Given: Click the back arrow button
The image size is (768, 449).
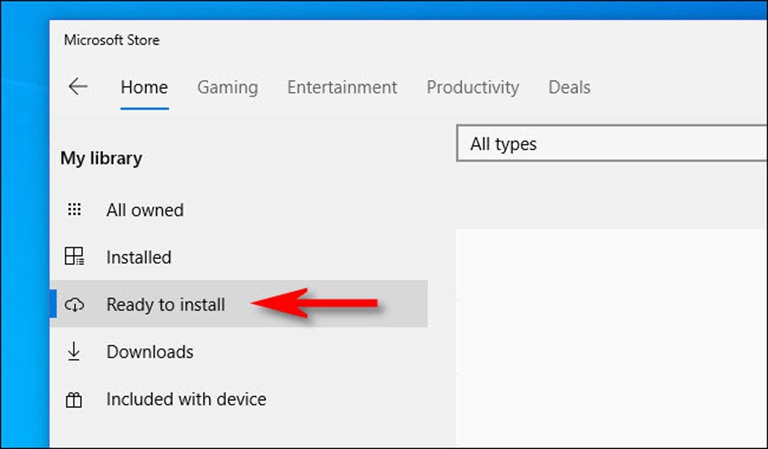Looking at the screenshot, I should (77, 87).
